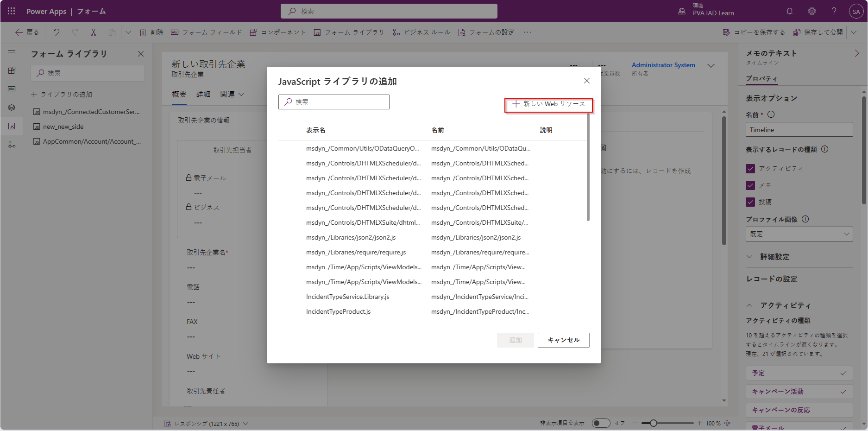Open the プロファイル画像 既定 dropdown
Screen dimensions: 868x431
[799, 234]
